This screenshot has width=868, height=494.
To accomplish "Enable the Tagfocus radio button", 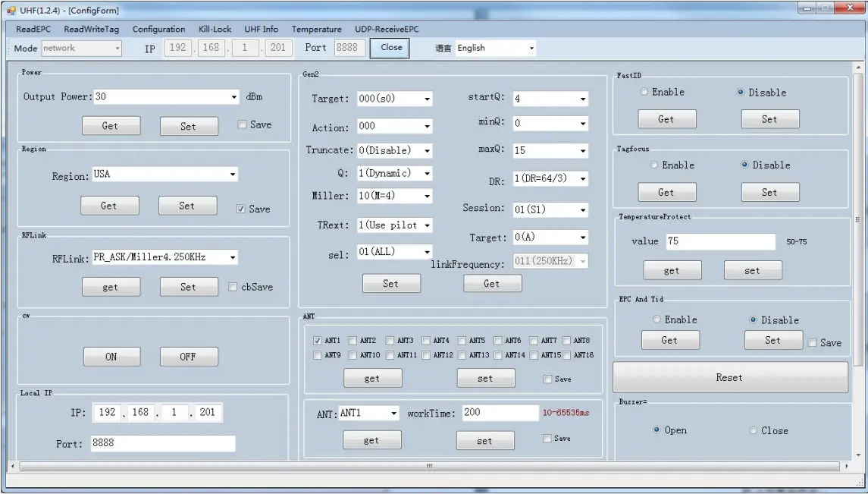I will (x=642, y=165).
